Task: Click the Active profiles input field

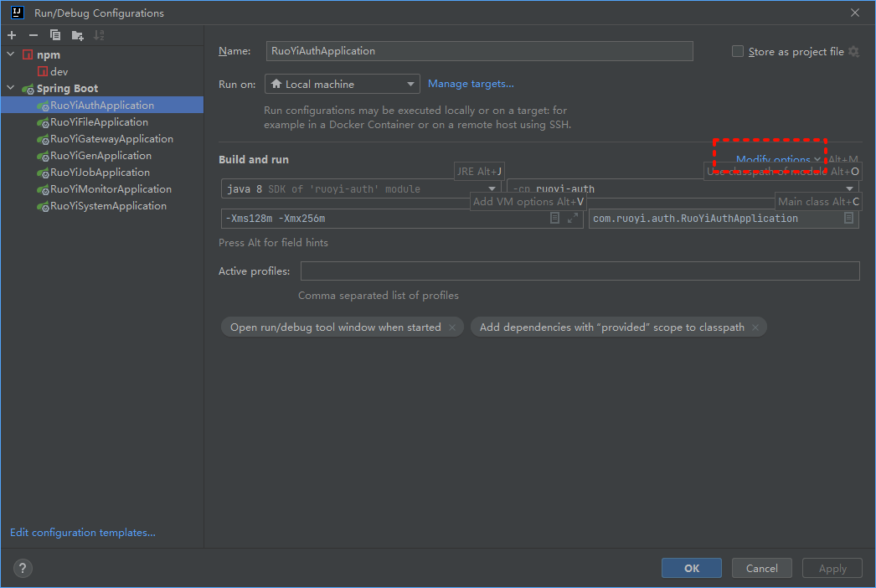Action: (580, 271)
